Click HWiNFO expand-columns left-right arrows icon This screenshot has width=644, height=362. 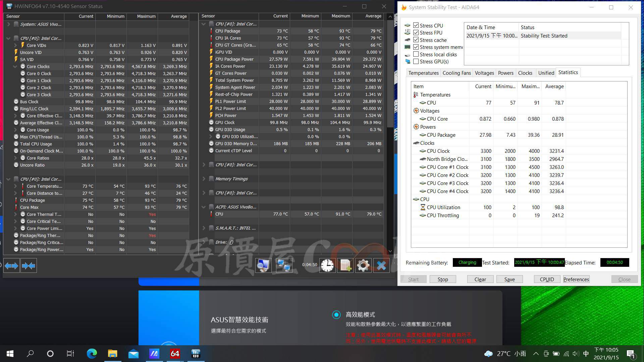coord(11,266)
